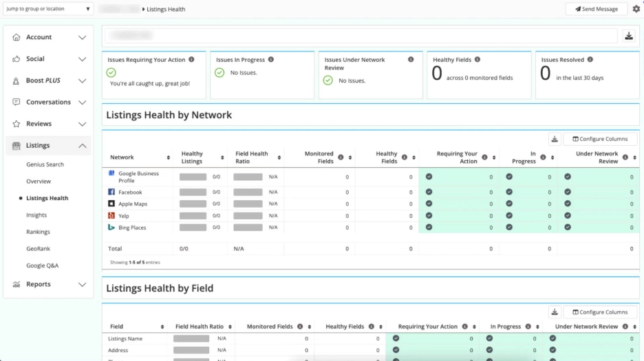
Task: Click the Listings Health breadcrumb
Action: point(166,9)
